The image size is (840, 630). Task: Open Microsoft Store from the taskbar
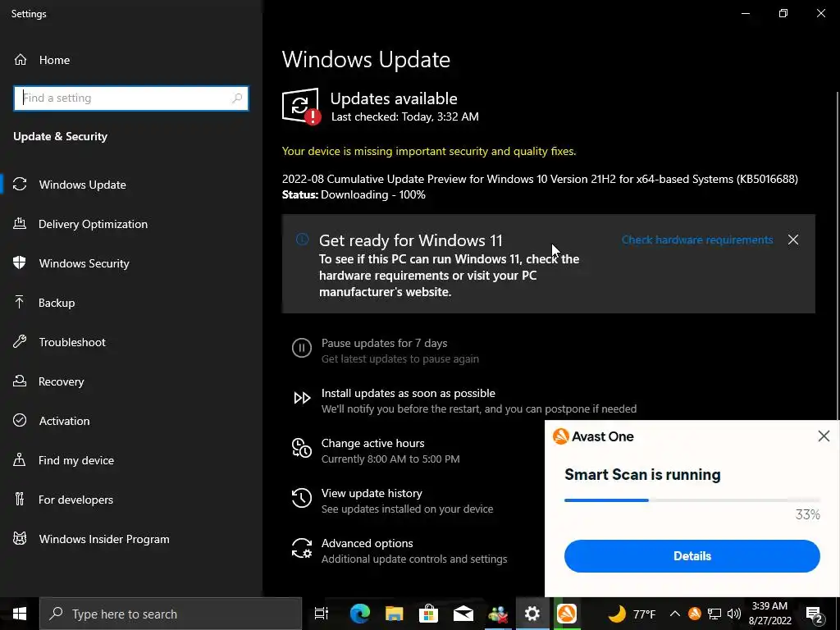click(428, 614)
